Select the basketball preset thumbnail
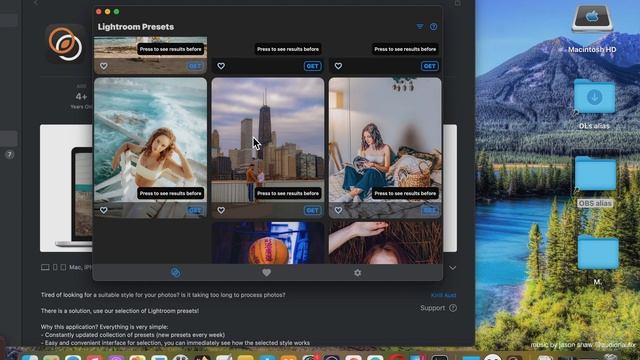Viewport: 640px width, 360px height. tap(268, 242)
